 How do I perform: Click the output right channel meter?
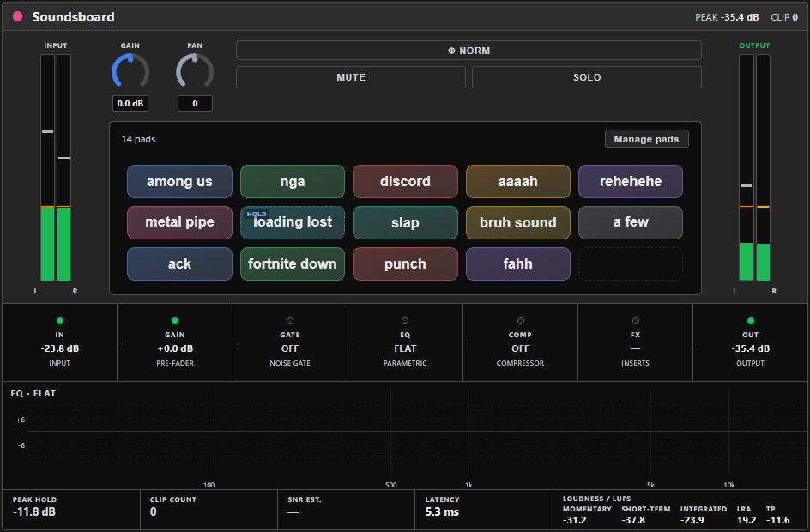[x=763, y=168]
